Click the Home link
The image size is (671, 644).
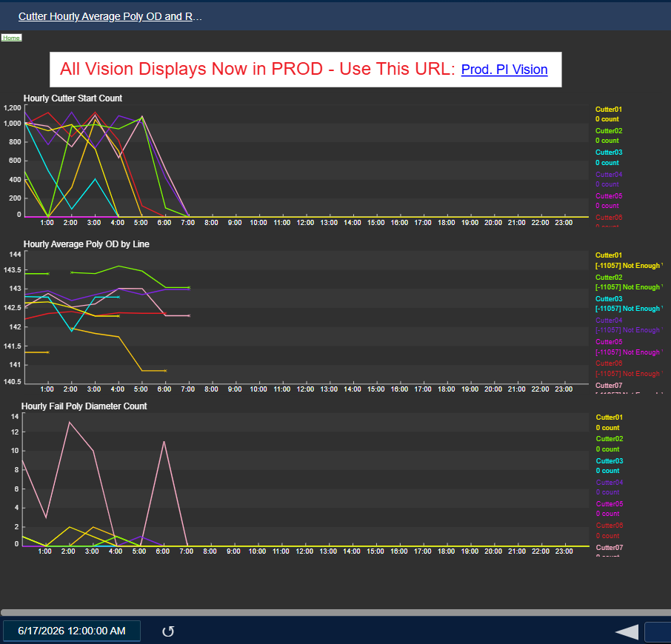11,38
